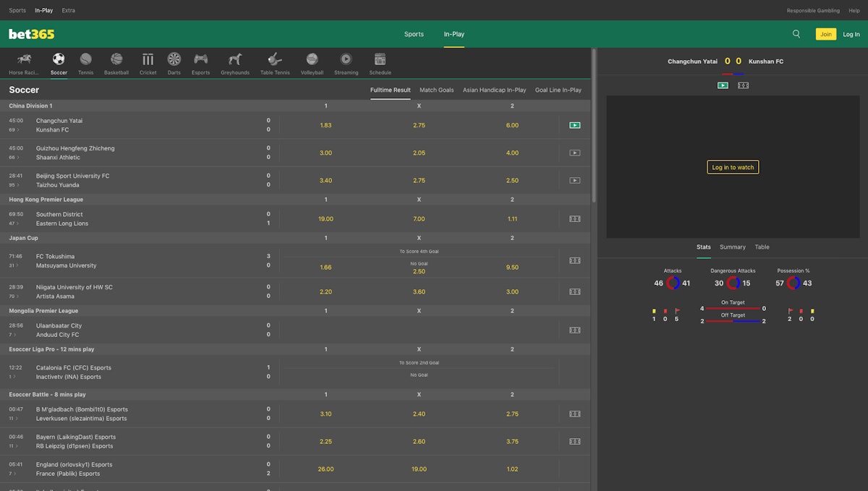Viewport: 868px width, 491px height.
Task: Expand 95 markets for Beijing Sport University match
Action: (14, 185)
